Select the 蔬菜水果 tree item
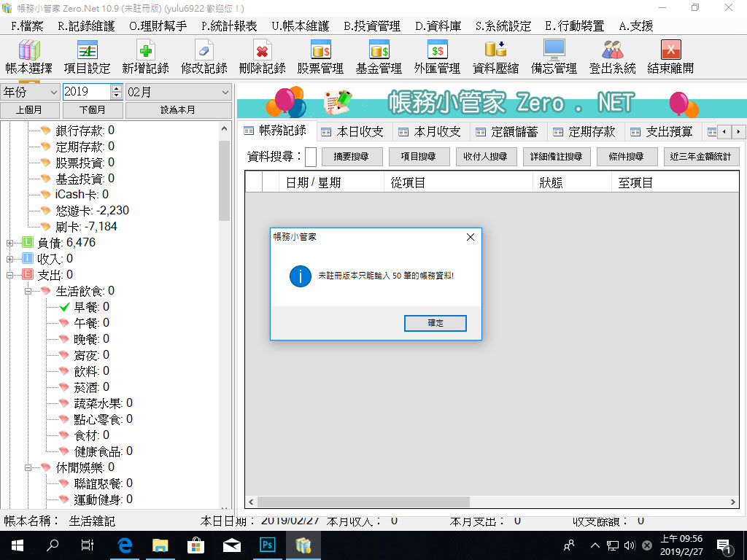The width and height of the screenshot is (747, 560). tap(104, 403)
